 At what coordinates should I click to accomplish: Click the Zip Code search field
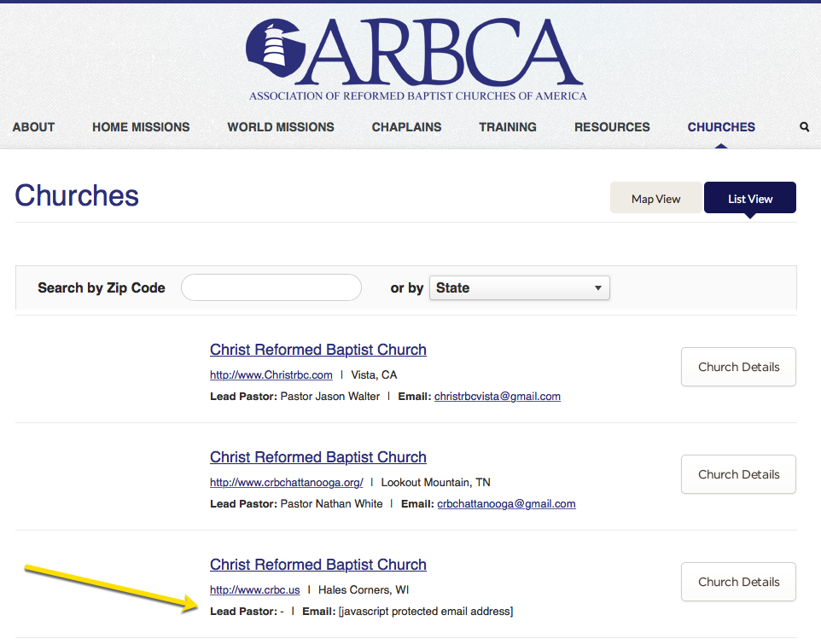pyautogui.click(x=271, y=288)
